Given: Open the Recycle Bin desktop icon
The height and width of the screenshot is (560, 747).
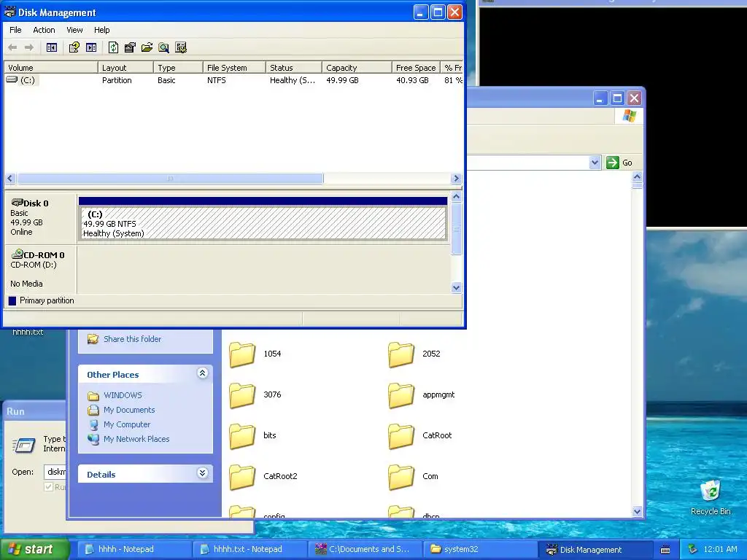Looking at the screenshot, I should pyautogui.click(x=711, y=491).
